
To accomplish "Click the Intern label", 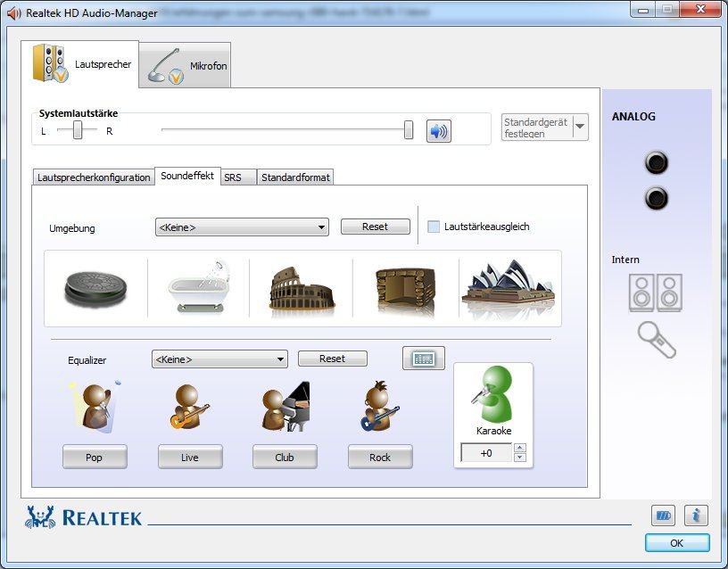I will [x=625, y=260].
